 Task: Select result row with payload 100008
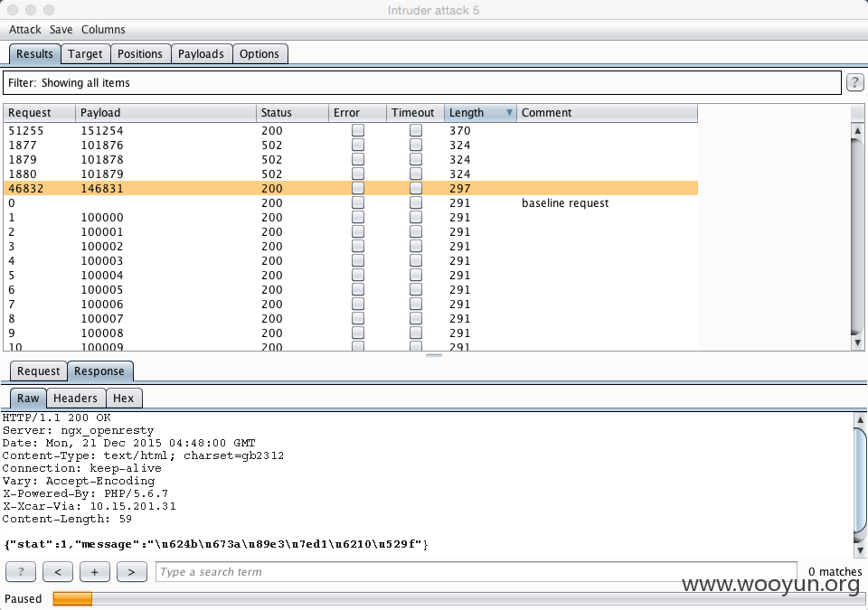click(350, 333)
